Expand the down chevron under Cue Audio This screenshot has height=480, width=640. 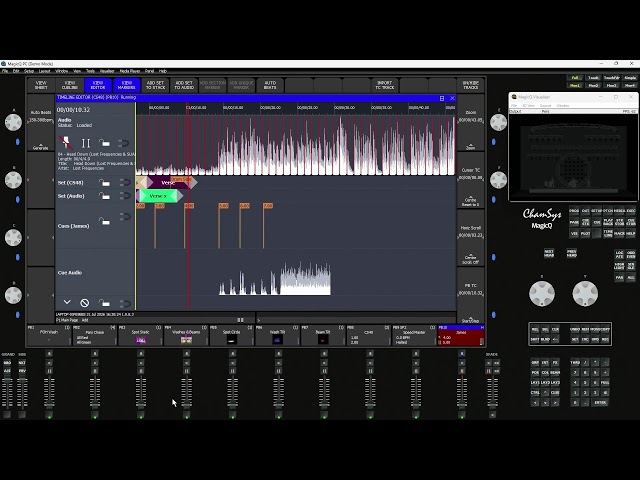(67, 302)
